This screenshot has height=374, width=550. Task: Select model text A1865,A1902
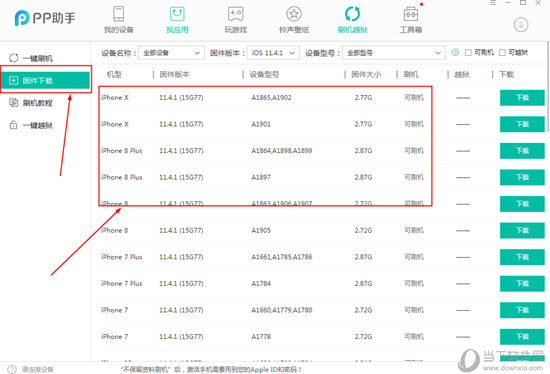pyautogui.click(x=271, y=98)
